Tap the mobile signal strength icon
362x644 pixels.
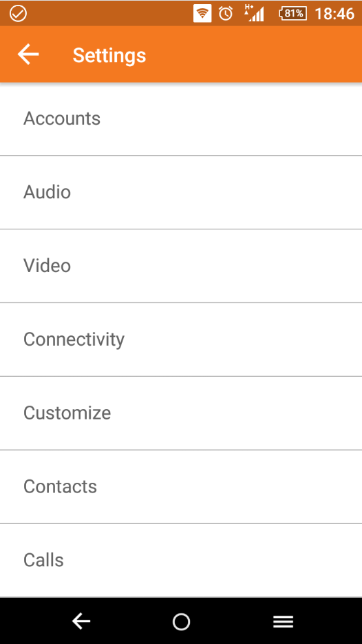pyautogui.click(x=254, y=12)
